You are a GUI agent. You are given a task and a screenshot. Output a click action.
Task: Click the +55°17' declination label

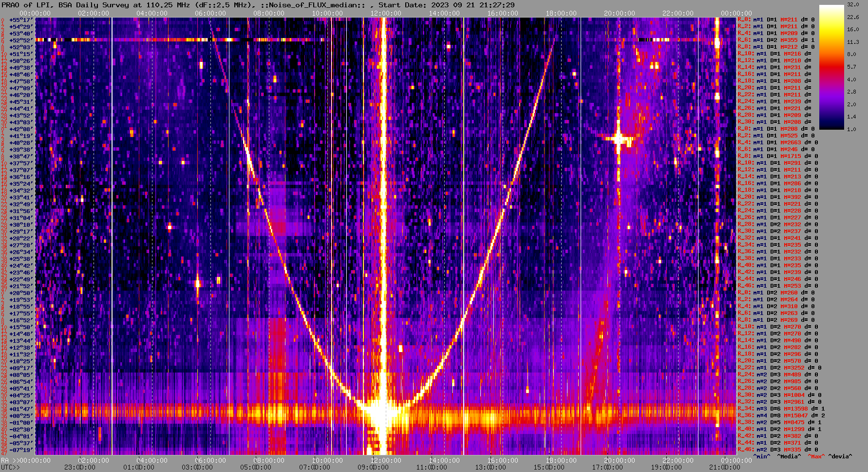[x=20, y=20]
